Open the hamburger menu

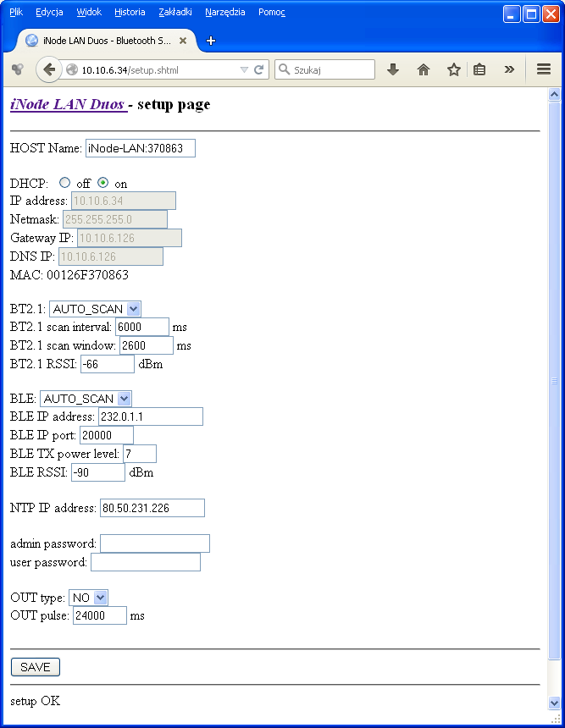(544, 69)
